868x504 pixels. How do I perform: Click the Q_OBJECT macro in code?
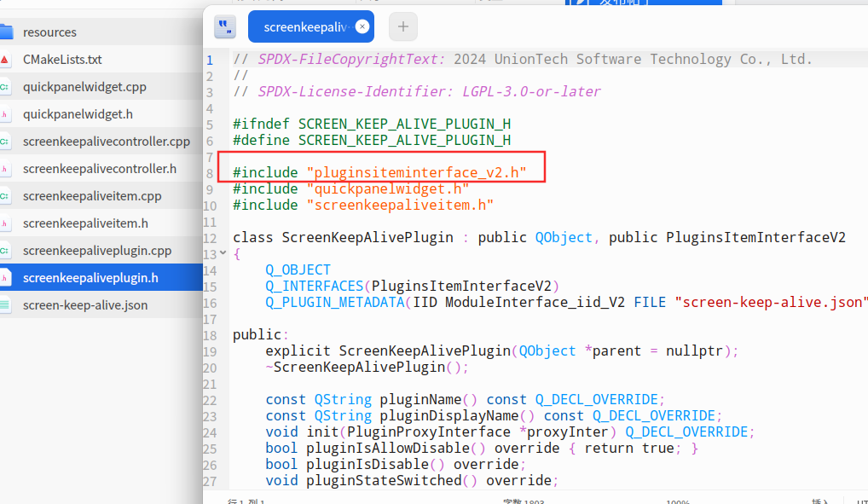(298, 269)
